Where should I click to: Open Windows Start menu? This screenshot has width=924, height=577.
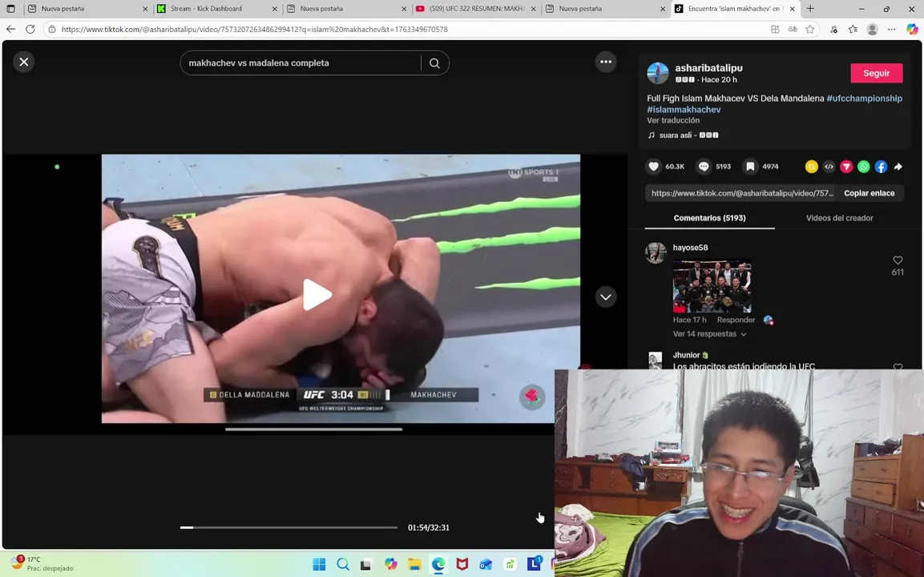(x=319, y=564)
